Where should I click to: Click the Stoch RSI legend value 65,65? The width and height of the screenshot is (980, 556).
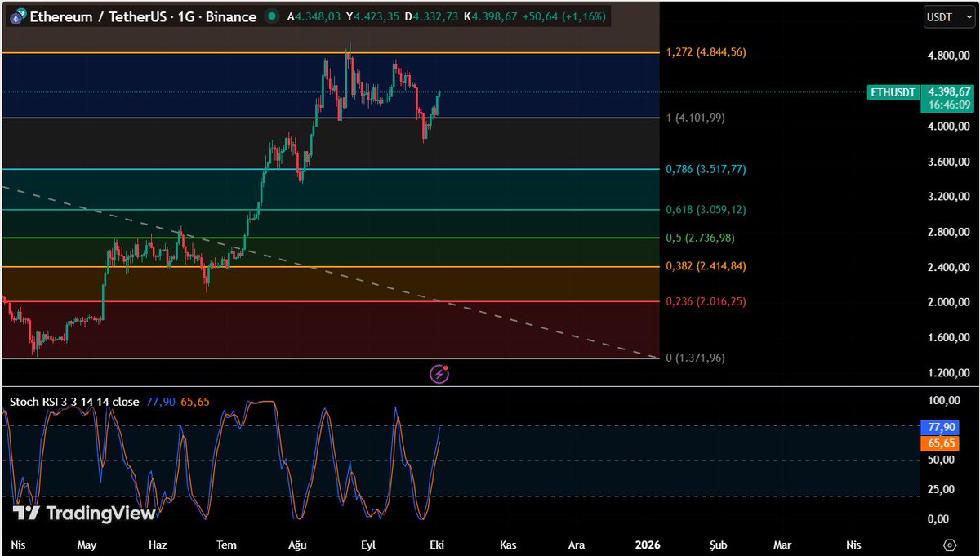coord(194,402)
